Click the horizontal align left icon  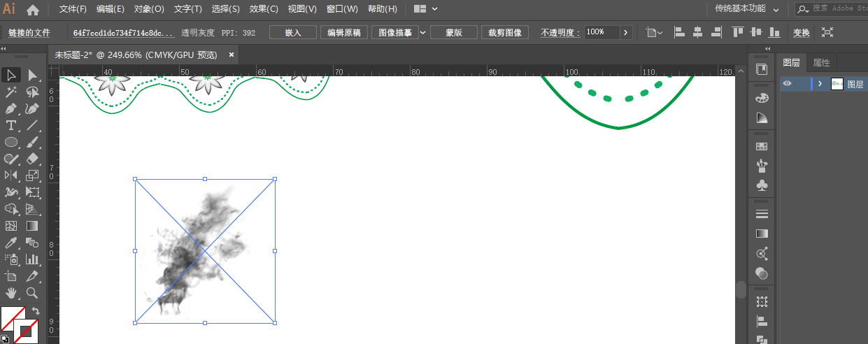point(679,32)
